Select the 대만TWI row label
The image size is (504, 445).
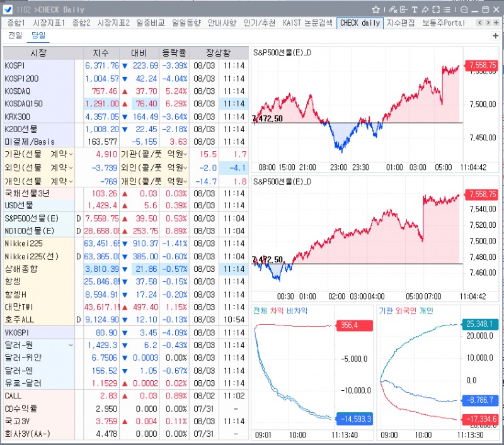pos(19,307)
